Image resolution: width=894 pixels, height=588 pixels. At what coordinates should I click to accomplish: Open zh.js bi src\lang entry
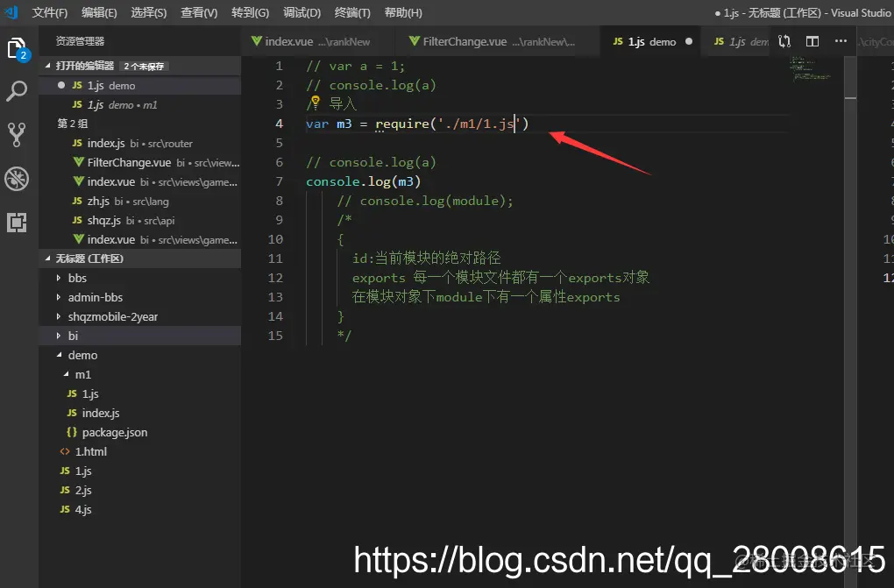(x=139, y=202)
